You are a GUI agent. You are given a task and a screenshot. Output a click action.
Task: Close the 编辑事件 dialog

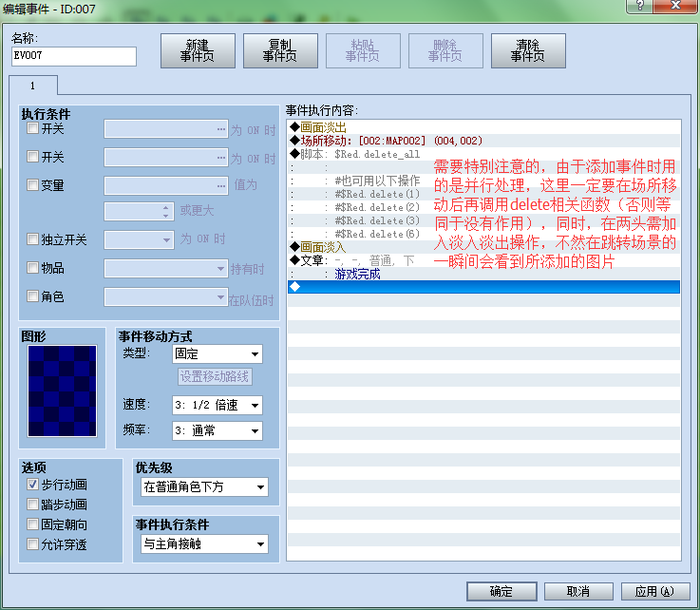click(x=675, y=6)
